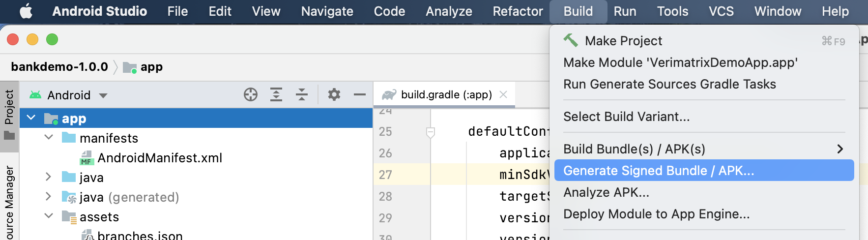
Task: Click the java (generated) folder icon
Action: 69,197
